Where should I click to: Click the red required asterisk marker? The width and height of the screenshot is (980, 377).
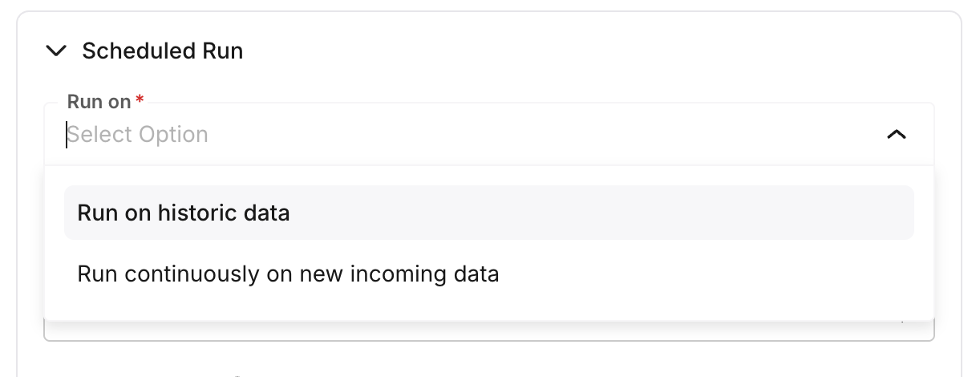point(140,99)
